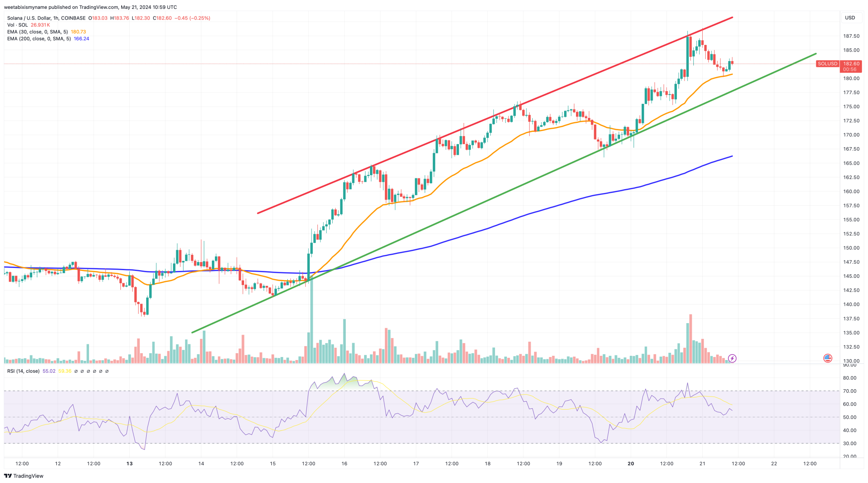Click the purple lightning bolt event icon
The height and width of the screenshot is (483, 868).
(732, 358)
